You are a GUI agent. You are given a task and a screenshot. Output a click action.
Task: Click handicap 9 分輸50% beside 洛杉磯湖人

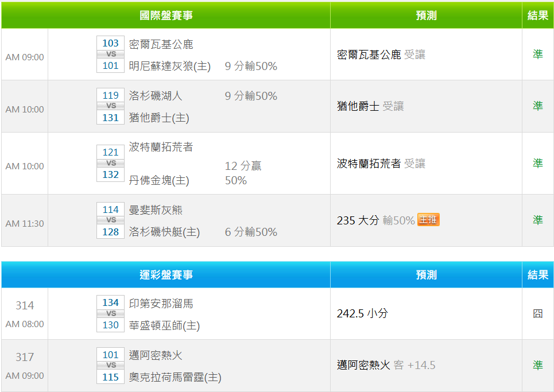251,96
